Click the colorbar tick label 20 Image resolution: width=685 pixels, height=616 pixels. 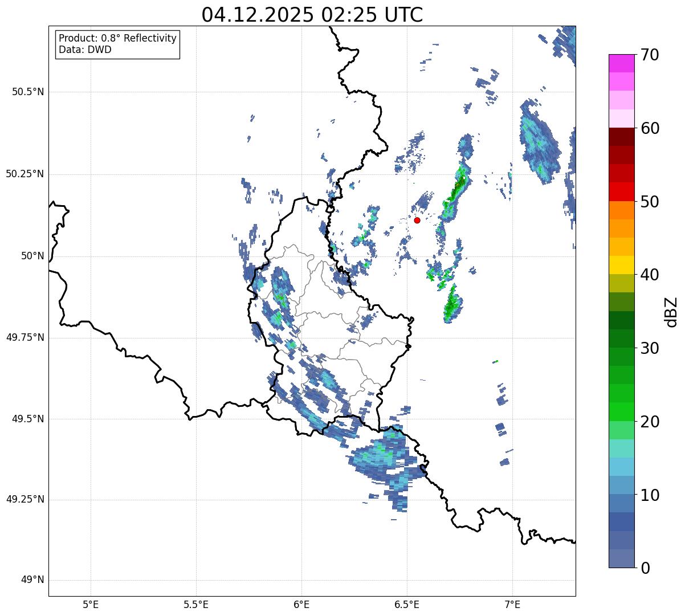650,422
